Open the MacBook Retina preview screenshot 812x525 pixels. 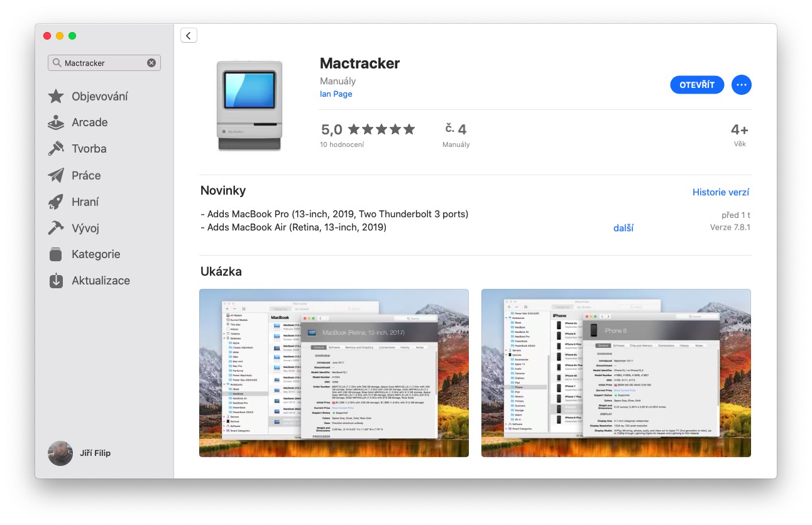(x=334, y=373)
